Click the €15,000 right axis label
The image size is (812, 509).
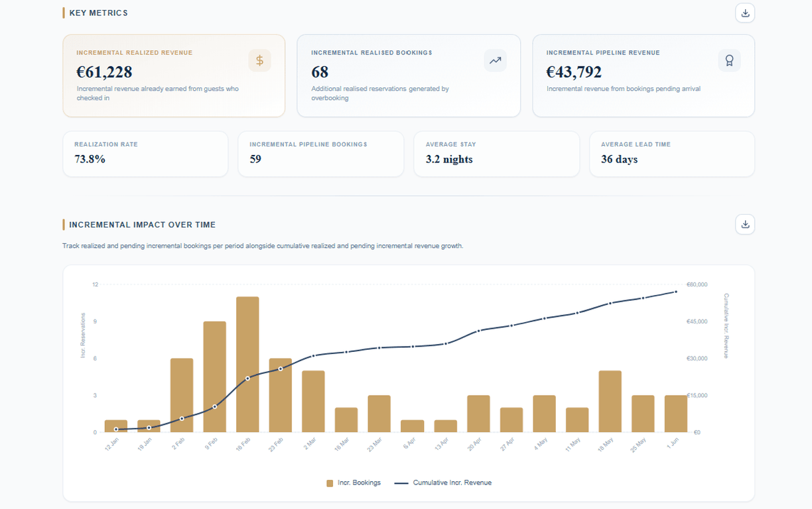697,396
